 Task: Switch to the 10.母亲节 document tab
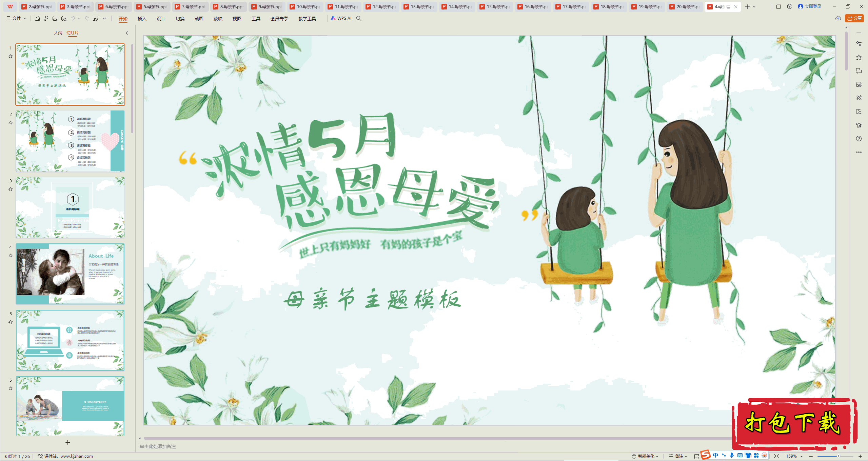click(x=305, y=6)
